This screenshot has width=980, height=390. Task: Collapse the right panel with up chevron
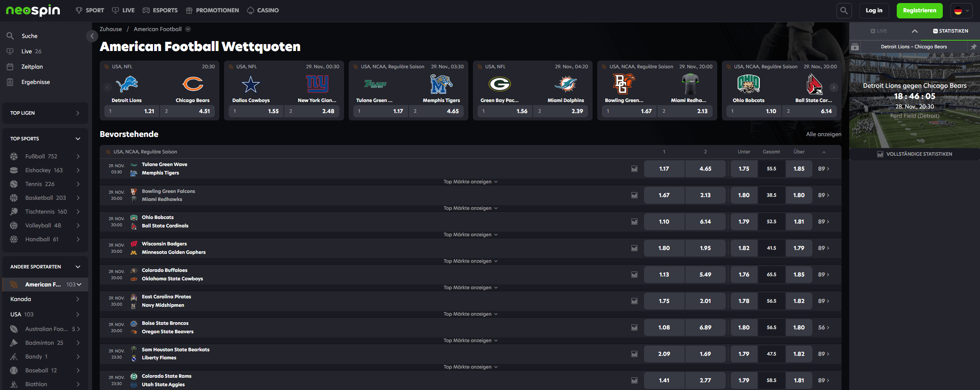(x=915, y=31)
